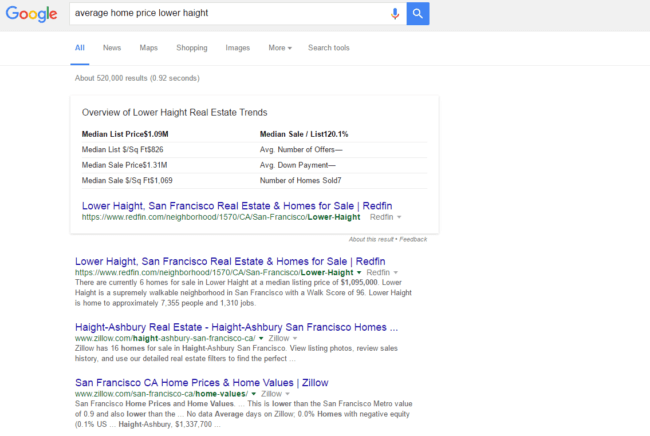This screenshot has height=436, width=650.
Task: Expand the Redfin dropdown in featured snippet
Action: coord(385,217)
